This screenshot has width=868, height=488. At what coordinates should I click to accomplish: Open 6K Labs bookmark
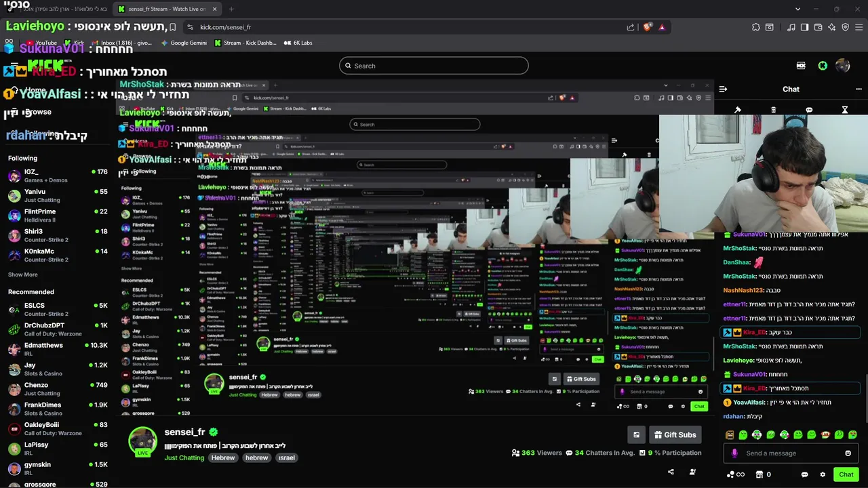[x=298, y=43]
